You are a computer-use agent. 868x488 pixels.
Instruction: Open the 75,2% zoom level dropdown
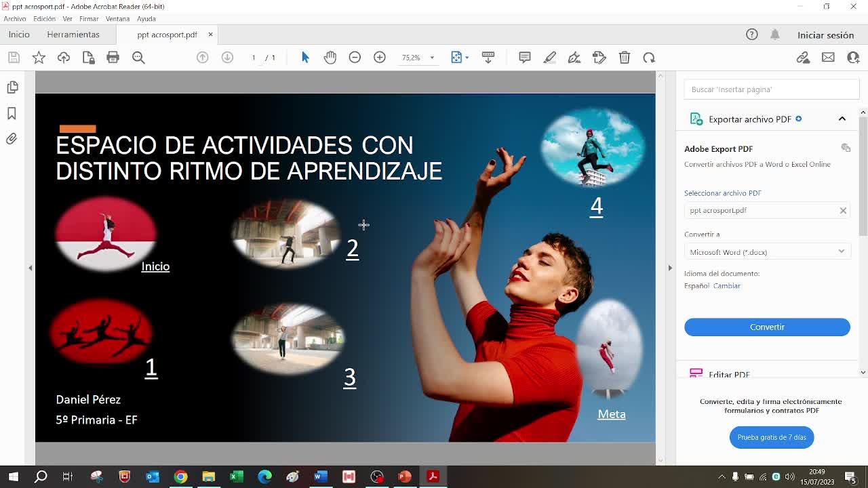coord(418,58)
